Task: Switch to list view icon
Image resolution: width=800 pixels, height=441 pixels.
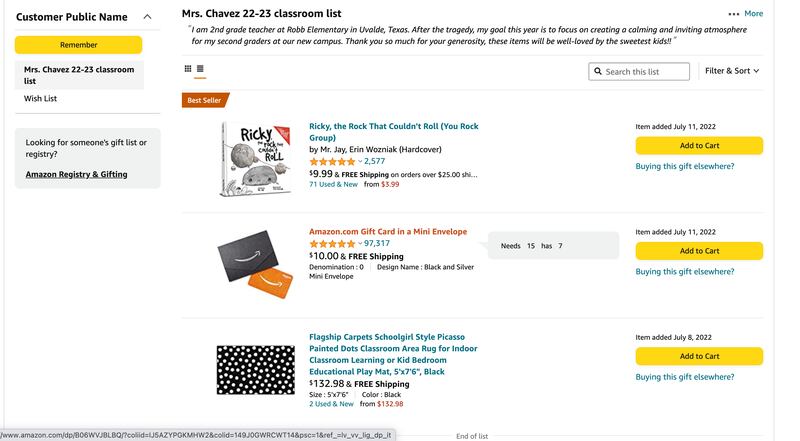Action: pyautogui.click(x=200, y=69)
